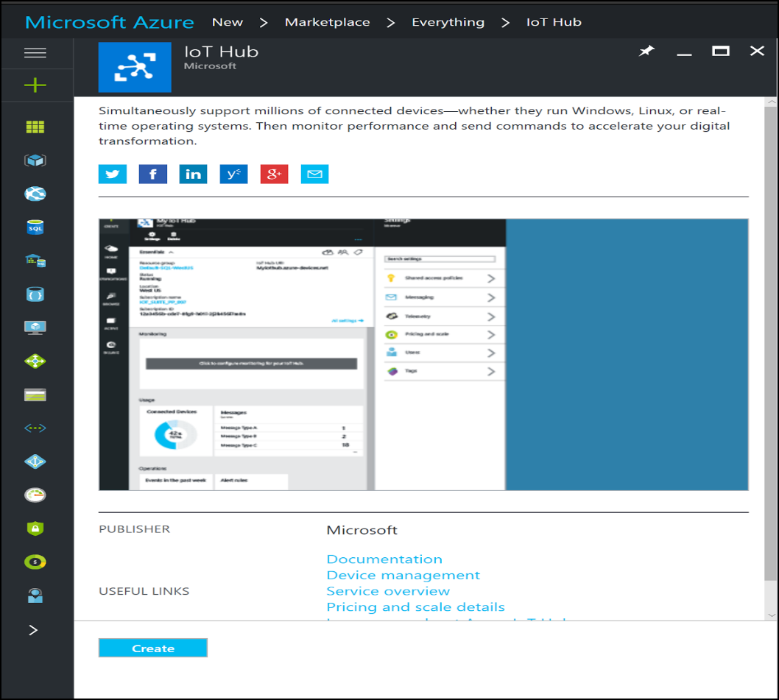Open Virtual machines monitor icon

(x=35, y=328)
